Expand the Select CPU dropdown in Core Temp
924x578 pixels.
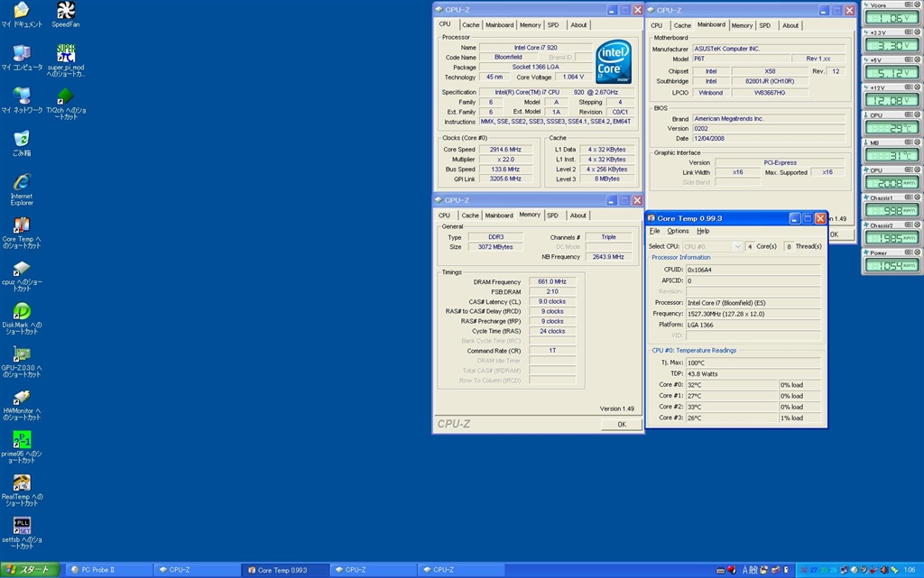[x=738, y=246]
